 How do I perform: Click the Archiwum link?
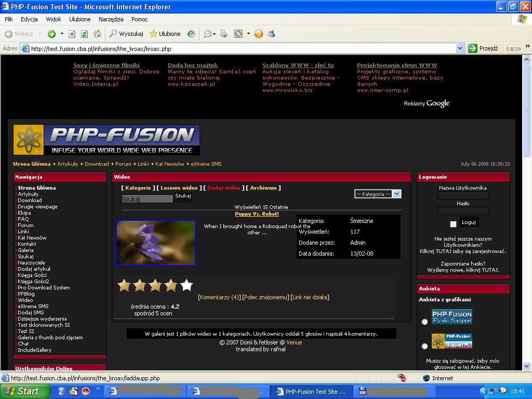click(x=263, y=188)
